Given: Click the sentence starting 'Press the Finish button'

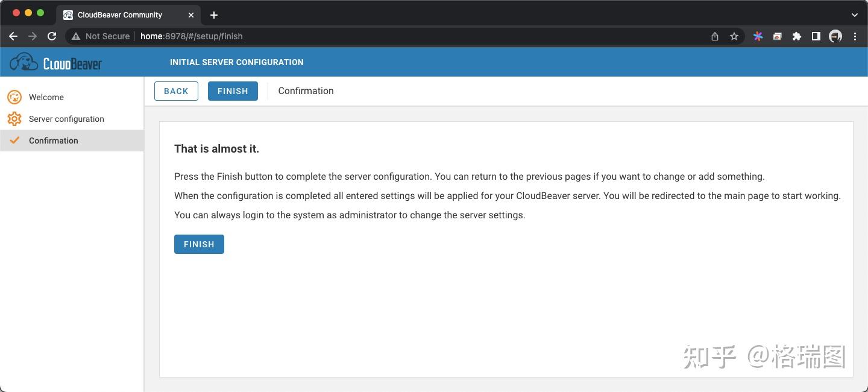Looking at the screenshot, I should point(470,177).
